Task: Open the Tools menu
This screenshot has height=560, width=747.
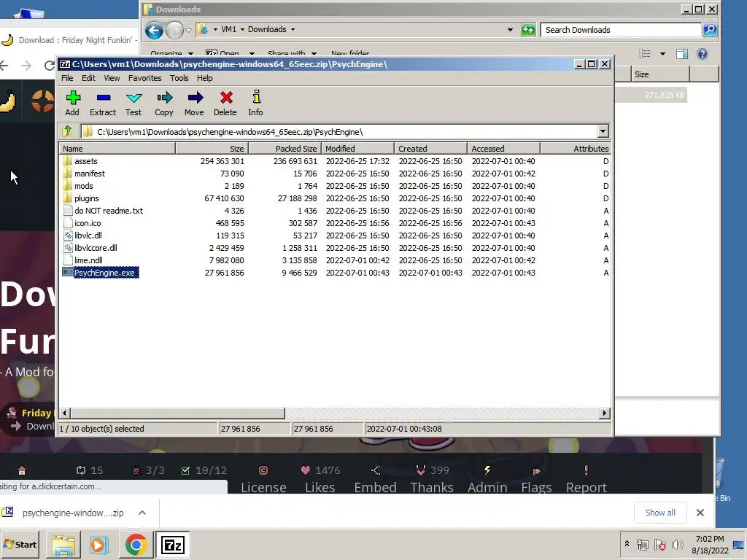Action: pos(179,78)
